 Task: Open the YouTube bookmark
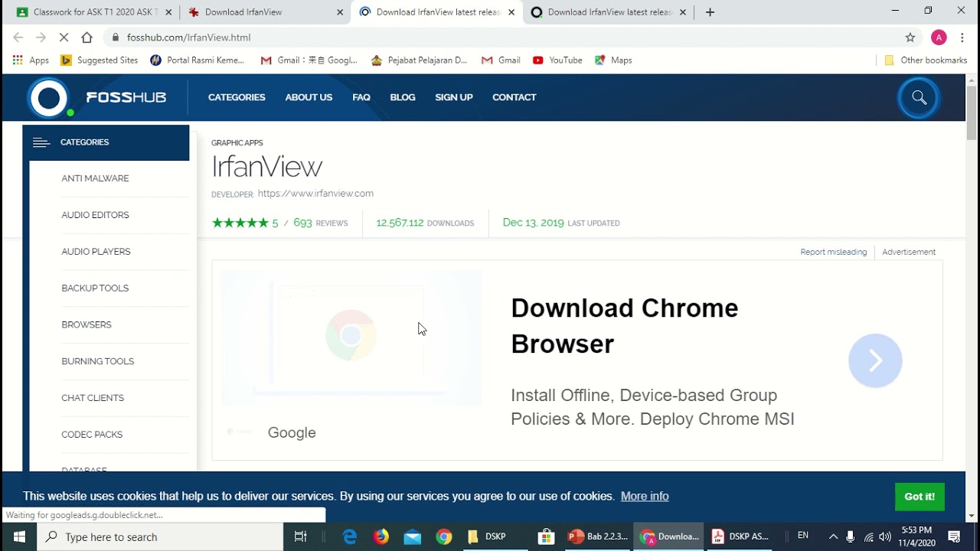point(557,60)
